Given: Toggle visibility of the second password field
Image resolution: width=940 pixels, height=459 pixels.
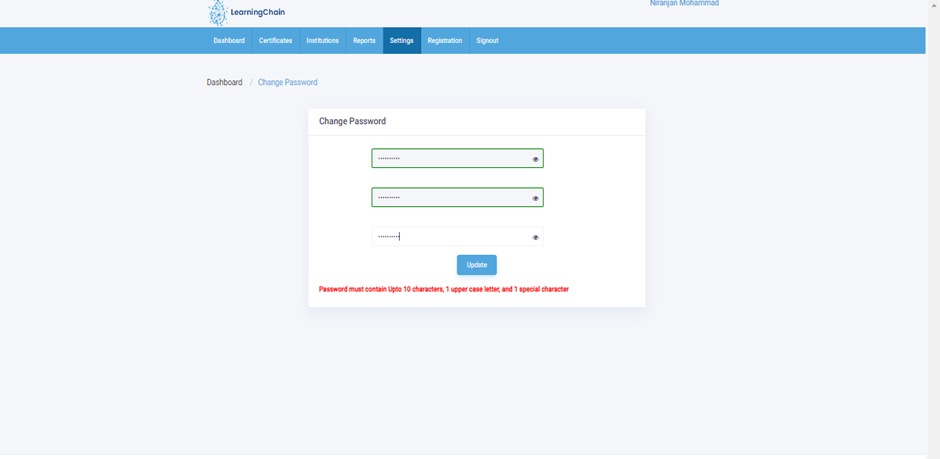Looking at the screenshot, I should [x=535, y=198].
